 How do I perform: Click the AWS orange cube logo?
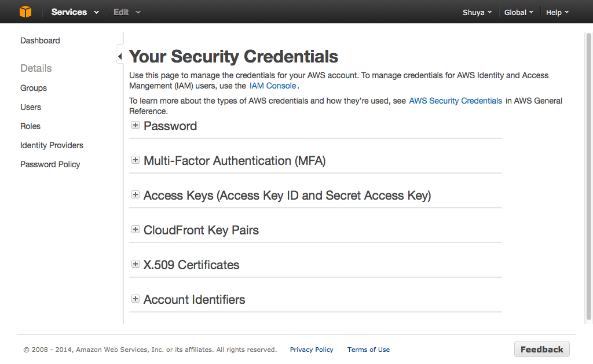tap(25, 12)
